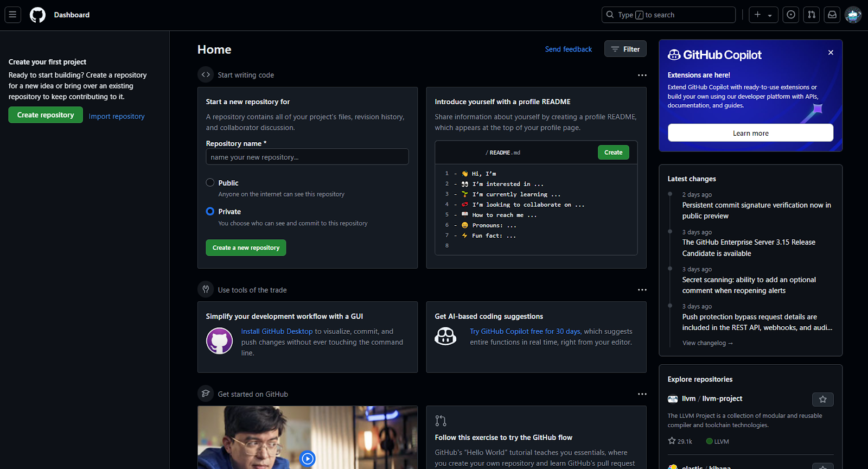The height and width of the screenshot is (469, 868).
Task: Open the Notifications inbox icon
Action: tap(832, 15)
